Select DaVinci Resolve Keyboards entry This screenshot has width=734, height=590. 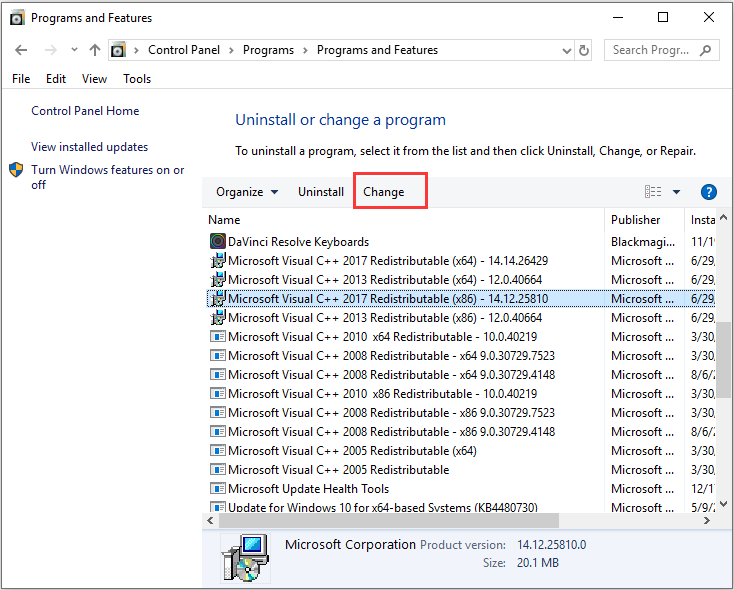tap(298, 242)
